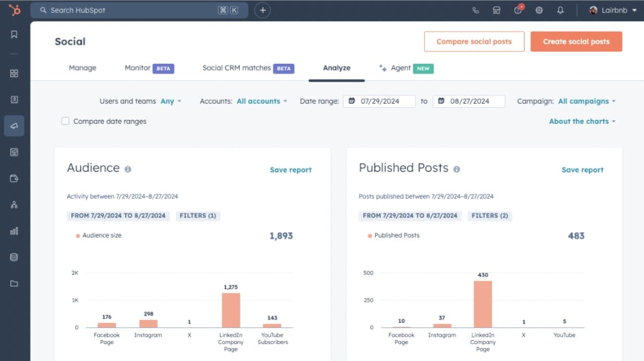Click the Audience size legend toggle
The height and width of the screenshot is (361, 644).
[x=98, y=235]
